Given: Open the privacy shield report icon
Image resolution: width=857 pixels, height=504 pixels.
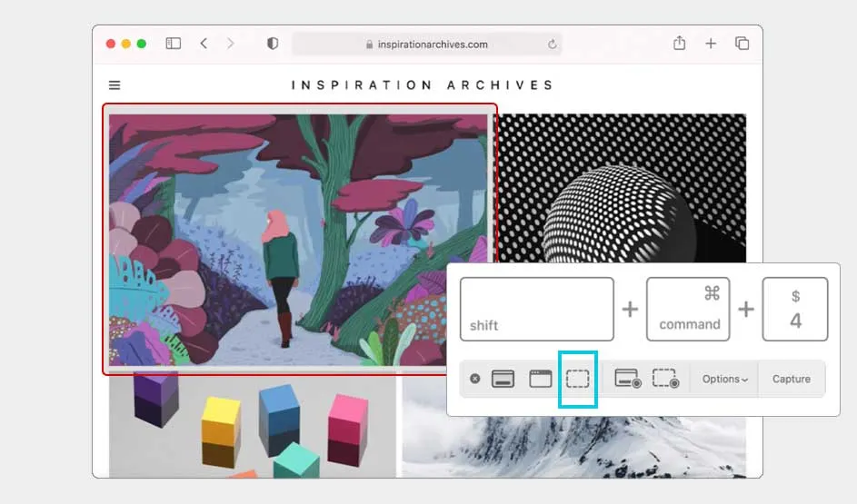Looking at the screenshot, I should click(x=272, y=44).
